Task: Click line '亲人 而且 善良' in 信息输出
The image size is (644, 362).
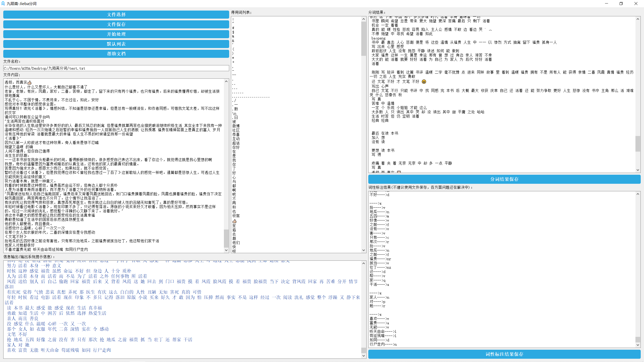Action: [x=23, y=319]
